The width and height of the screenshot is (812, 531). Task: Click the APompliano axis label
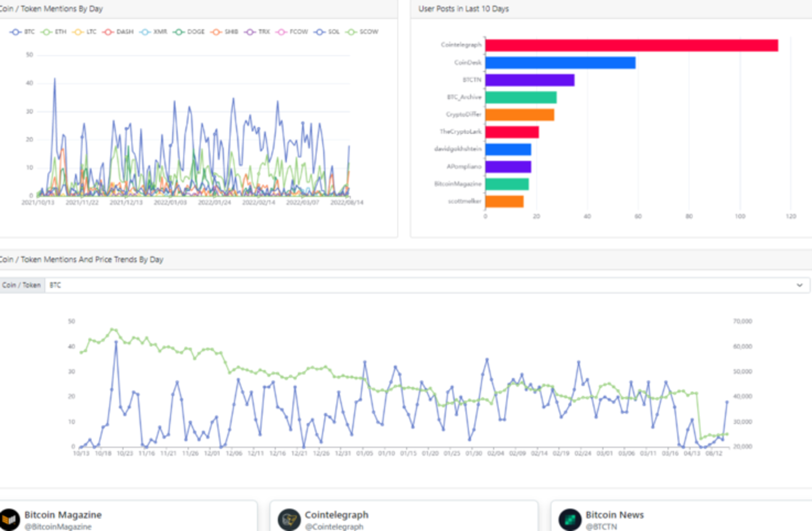tap(464, 167)
